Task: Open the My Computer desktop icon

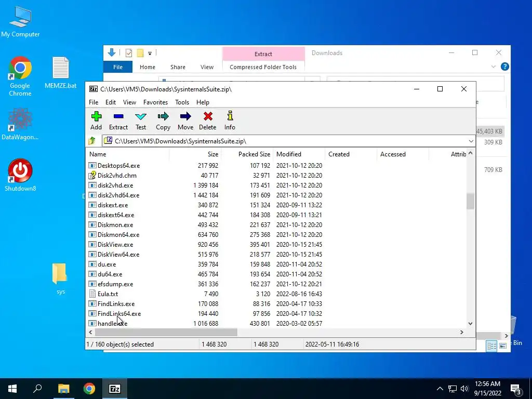Action: coord(20,22)
